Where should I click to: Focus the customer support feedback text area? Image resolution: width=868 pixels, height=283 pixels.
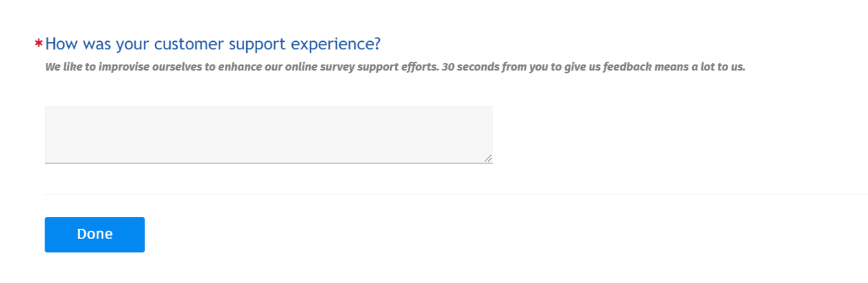(269, 134)
